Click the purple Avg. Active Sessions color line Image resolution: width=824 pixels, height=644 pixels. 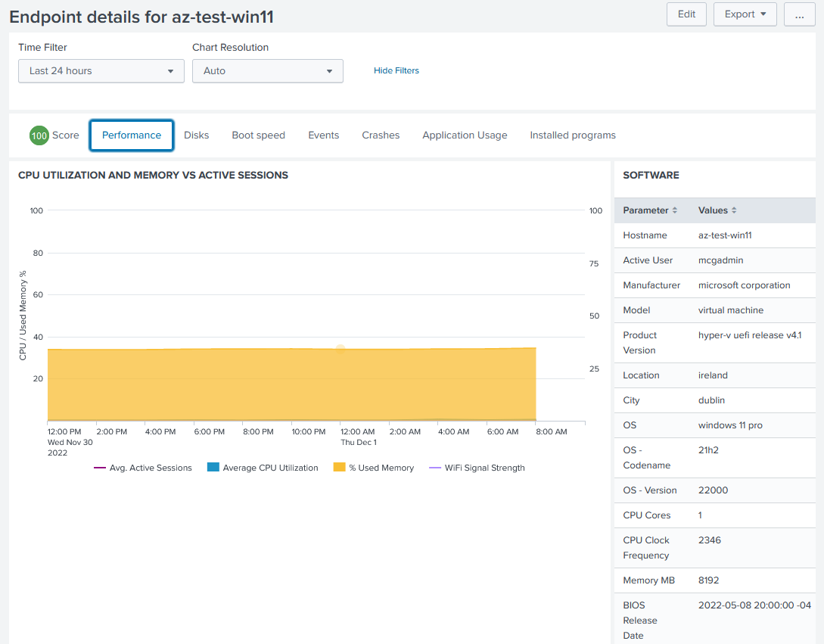click(100, 468)
